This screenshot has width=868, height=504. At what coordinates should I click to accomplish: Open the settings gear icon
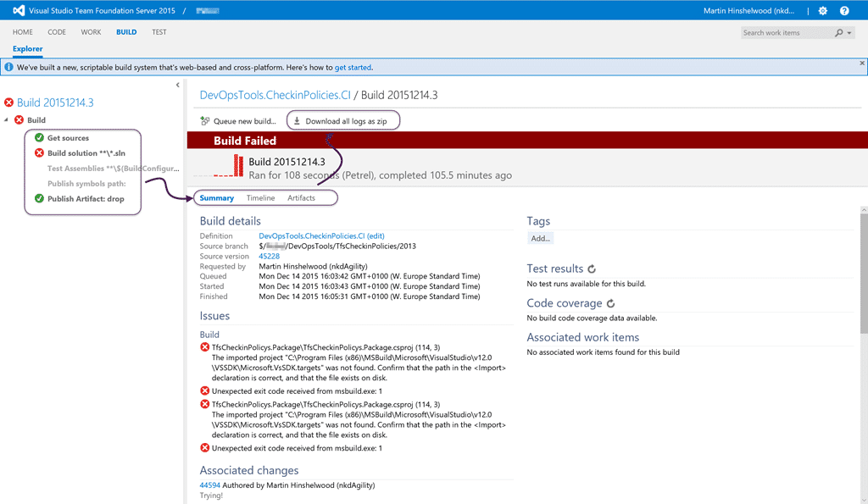(x=822, y=10)
